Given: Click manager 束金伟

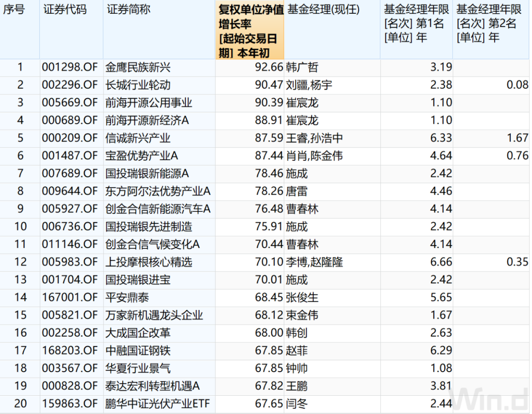Looking at the screenshot, I should pyautogui.click(x=302, y=315).
